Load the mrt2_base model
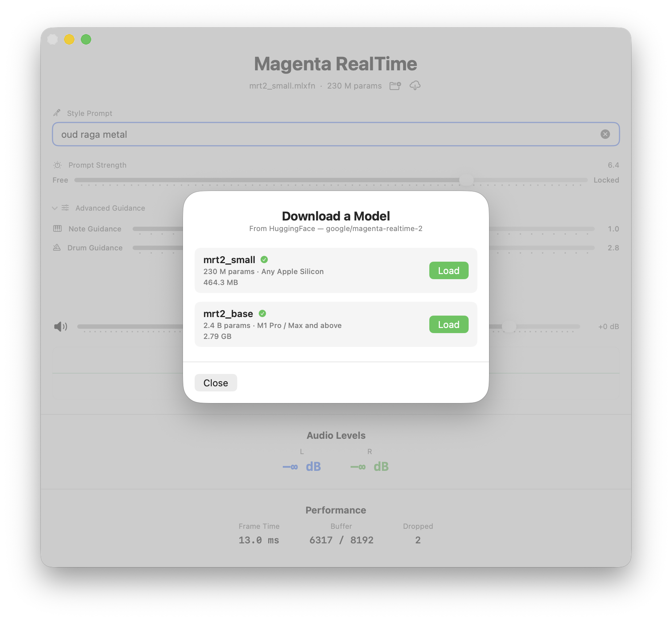This screenshot has height=621, width=672. [449, 324]
